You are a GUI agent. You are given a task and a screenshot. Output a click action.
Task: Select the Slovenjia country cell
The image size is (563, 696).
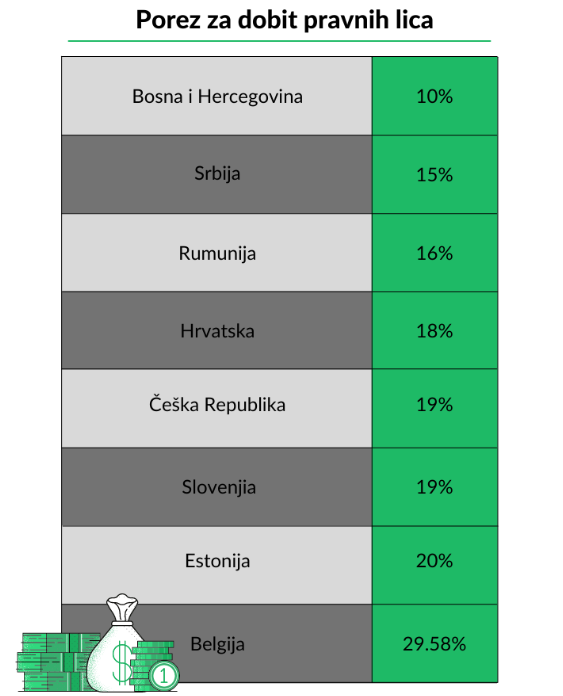tap(217, 487)
